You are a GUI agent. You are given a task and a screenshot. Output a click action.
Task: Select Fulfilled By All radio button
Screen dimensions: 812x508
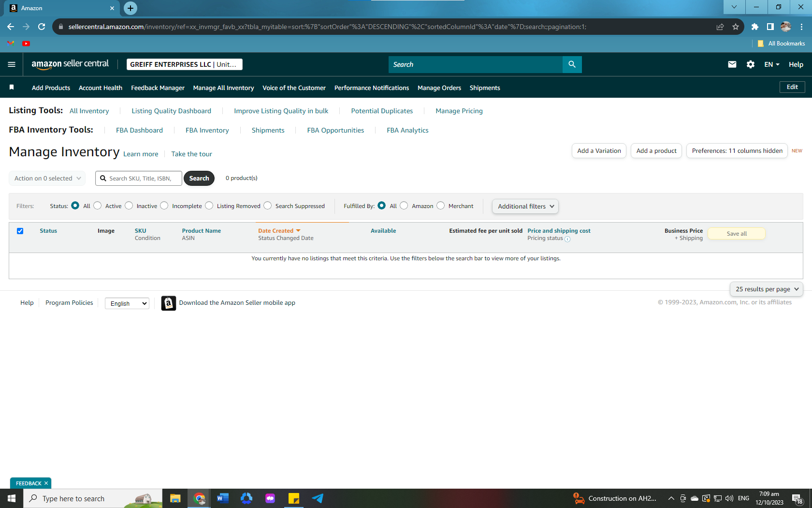click(382, 206)
